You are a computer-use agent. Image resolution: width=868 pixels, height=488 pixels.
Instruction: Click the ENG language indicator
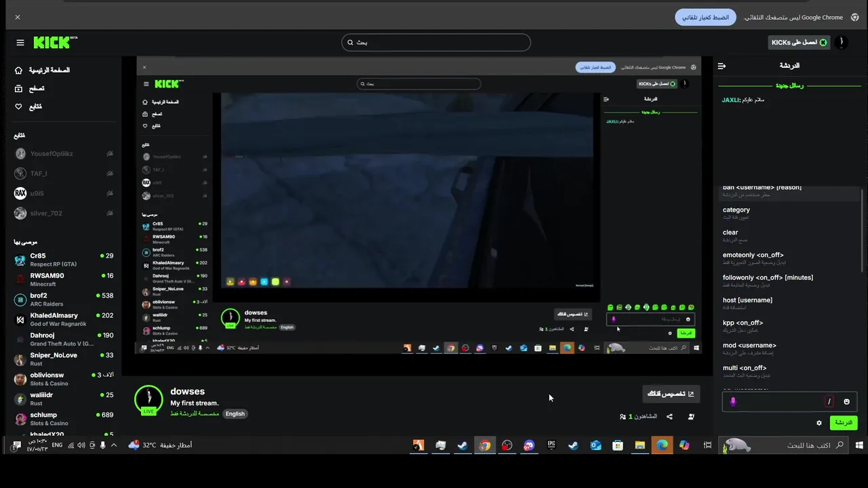[57, 445]
